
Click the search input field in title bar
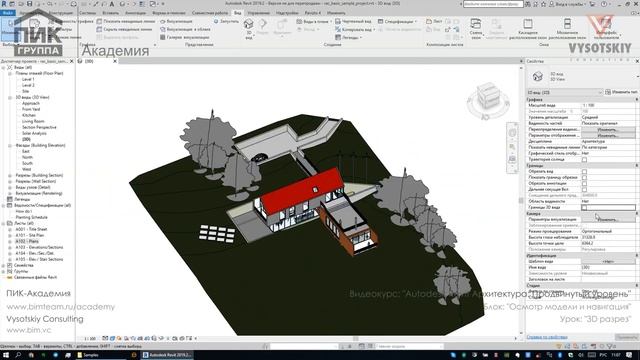[x=493, y=4]
